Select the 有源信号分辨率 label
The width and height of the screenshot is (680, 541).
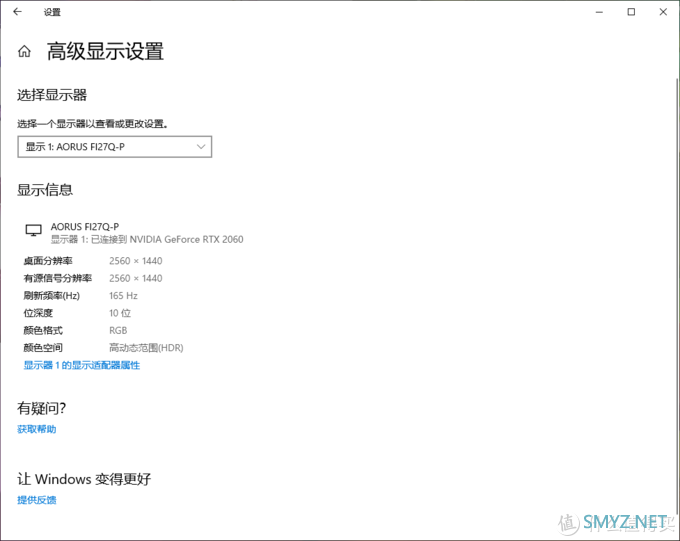[x=58, y=278]
